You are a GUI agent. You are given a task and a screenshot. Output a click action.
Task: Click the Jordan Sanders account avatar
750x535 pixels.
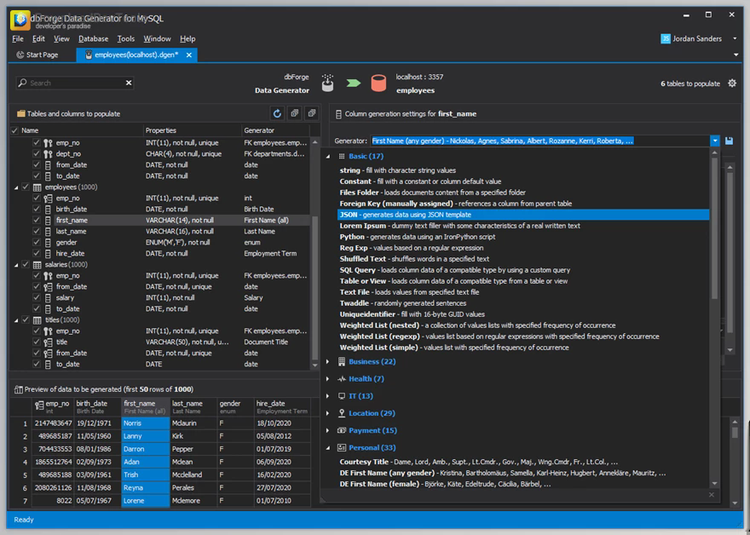pos(665,39)
